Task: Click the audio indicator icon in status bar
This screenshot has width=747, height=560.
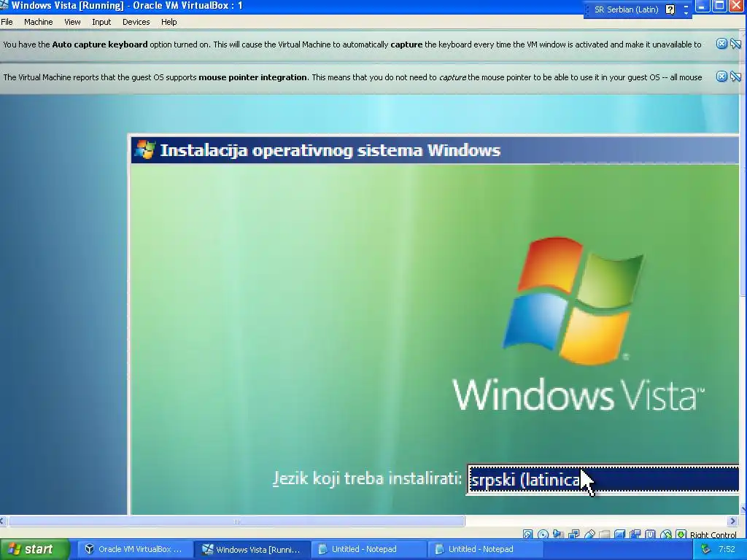Action: tap(558, 534)
